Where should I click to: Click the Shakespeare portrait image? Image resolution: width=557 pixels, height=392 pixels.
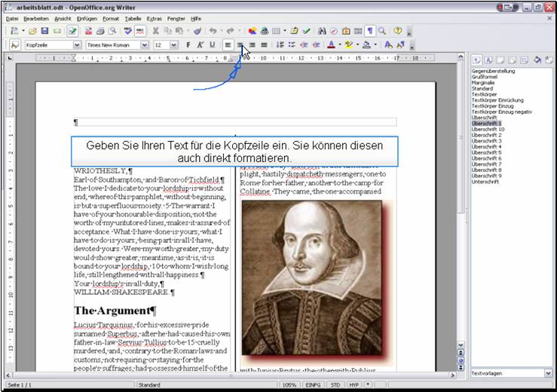pos(311,277)
